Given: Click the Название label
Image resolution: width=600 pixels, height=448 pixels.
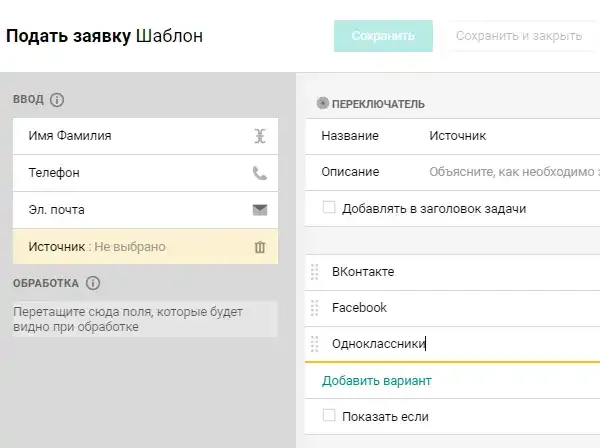Looking at the screenshot, I should pyautogui.click(x=350, y=136).
